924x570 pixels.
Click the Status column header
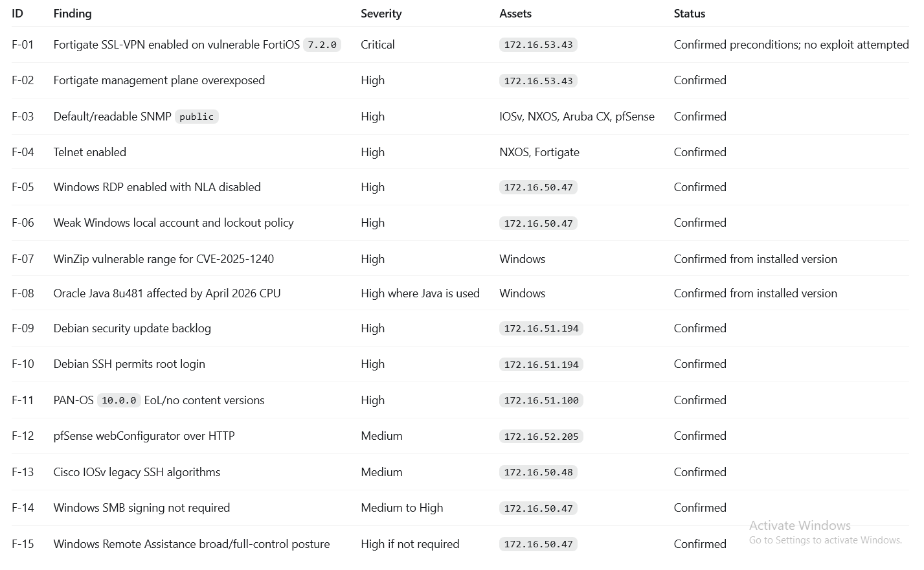click(690, 14)
